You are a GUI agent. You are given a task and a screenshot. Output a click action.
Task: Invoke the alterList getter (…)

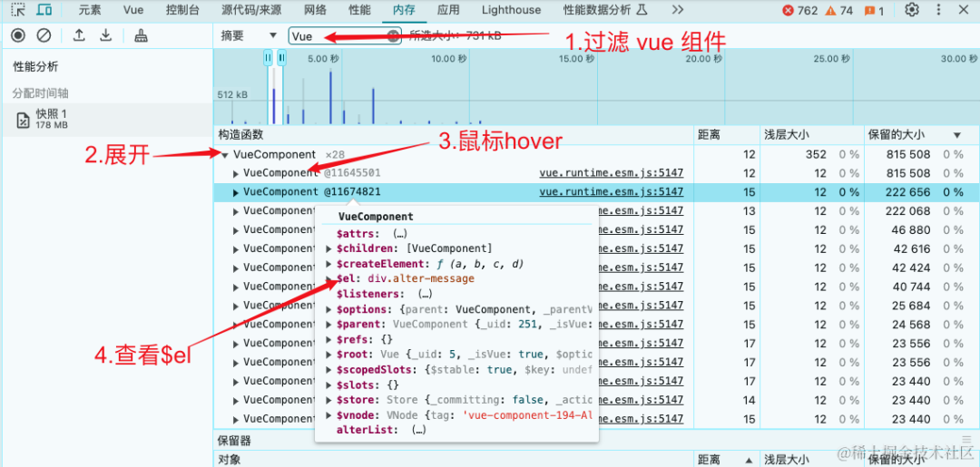[419, 430]
